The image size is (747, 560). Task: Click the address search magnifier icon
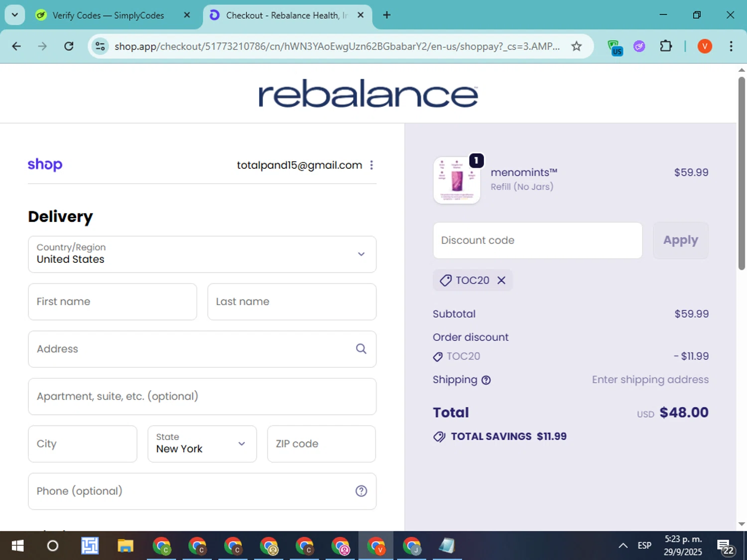[361, 349]
